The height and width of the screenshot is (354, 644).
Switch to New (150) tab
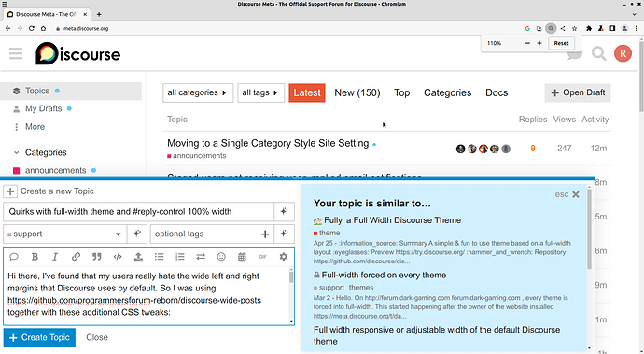(357, 92)
